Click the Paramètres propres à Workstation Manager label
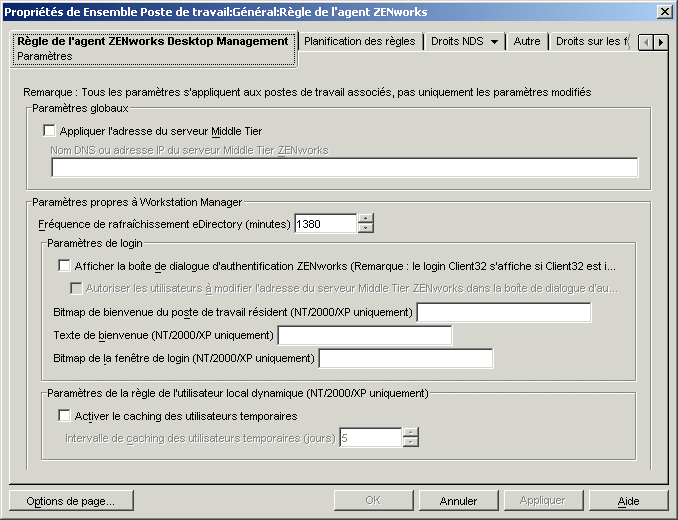 pyautogui.click(x=137, y=202)
